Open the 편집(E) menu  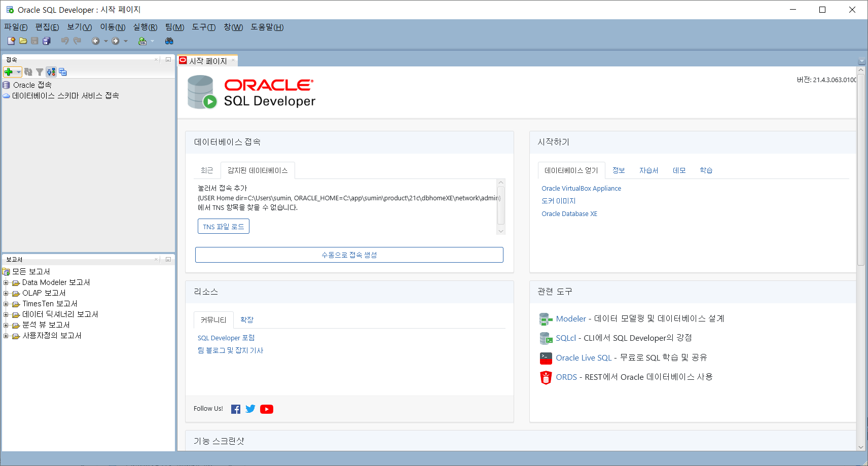[47, 27]
